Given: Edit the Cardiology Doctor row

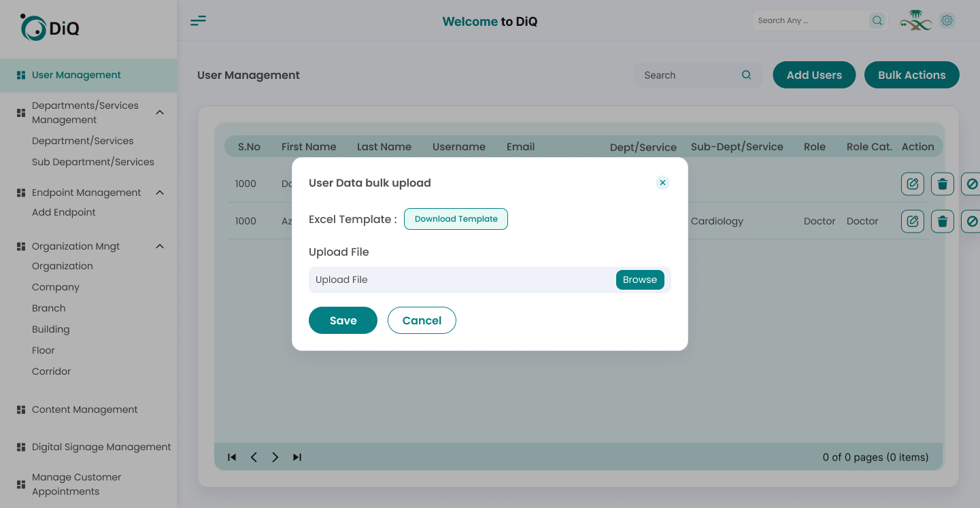Looking at the screenshot, I should pos(913,221).
